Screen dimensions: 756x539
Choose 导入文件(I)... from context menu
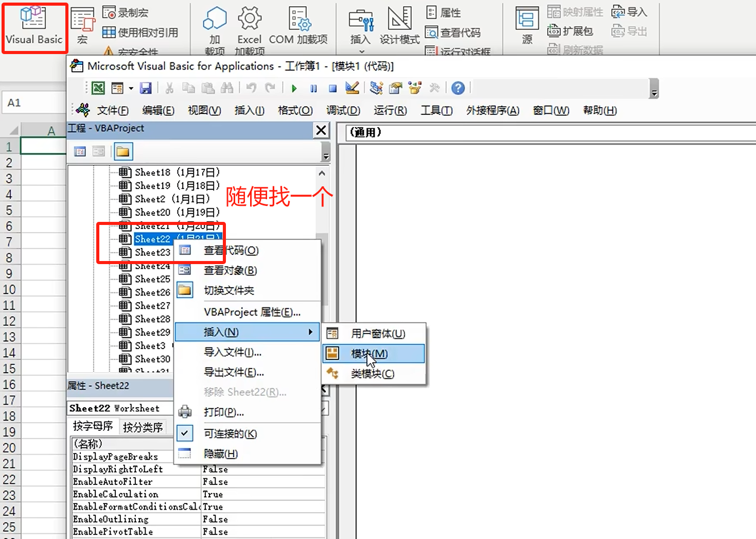pos(248,352)
